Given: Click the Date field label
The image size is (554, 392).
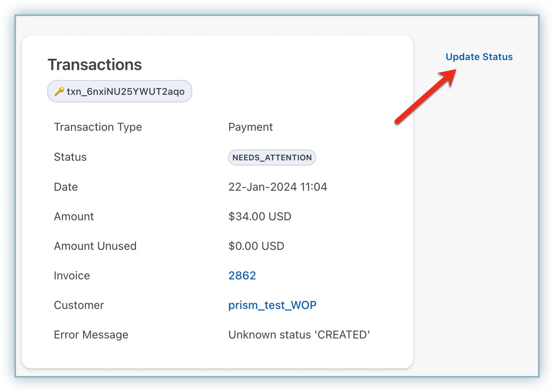Looking at the screenshot, I should [66, 187].
